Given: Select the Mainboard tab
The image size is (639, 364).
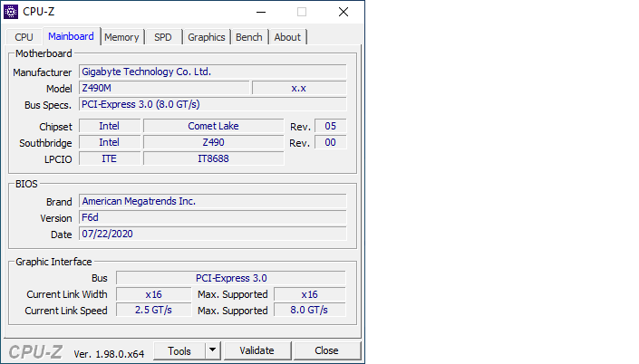Looking at the screenshot, I should [x=71, y=36].
